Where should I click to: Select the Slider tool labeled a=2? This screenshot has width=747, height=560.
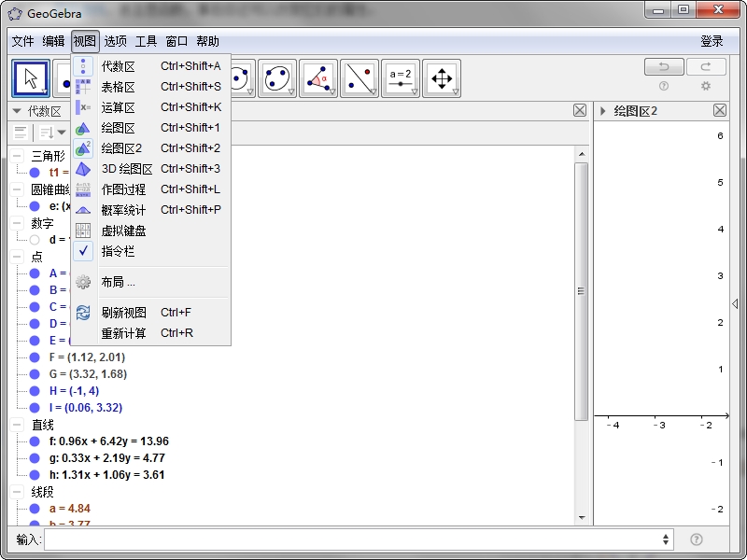pyautogui.click(x=400, y=78)
